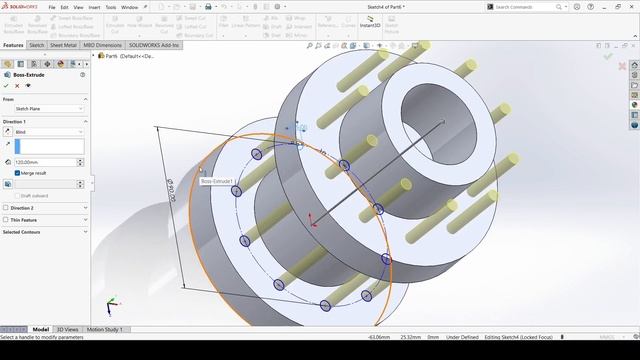
Task: Expand the Direction 2 section chevron
Action: [85, 208]
